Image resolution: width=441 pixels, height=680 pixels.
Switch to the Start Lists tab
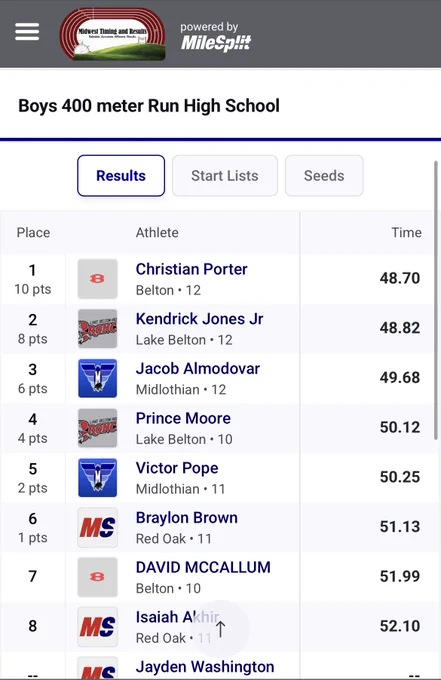pyautogui.click(x=225, y=176)
